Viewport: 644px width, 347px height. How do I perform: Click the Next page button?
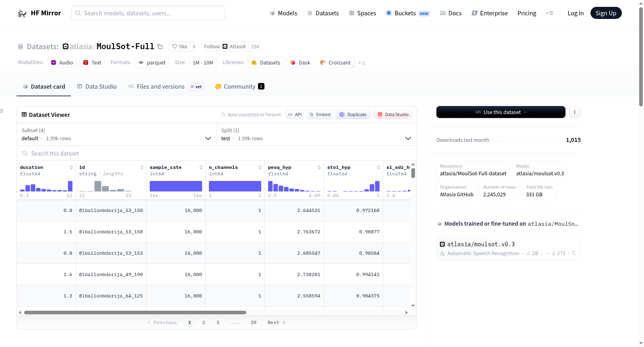tap(277, 322)
